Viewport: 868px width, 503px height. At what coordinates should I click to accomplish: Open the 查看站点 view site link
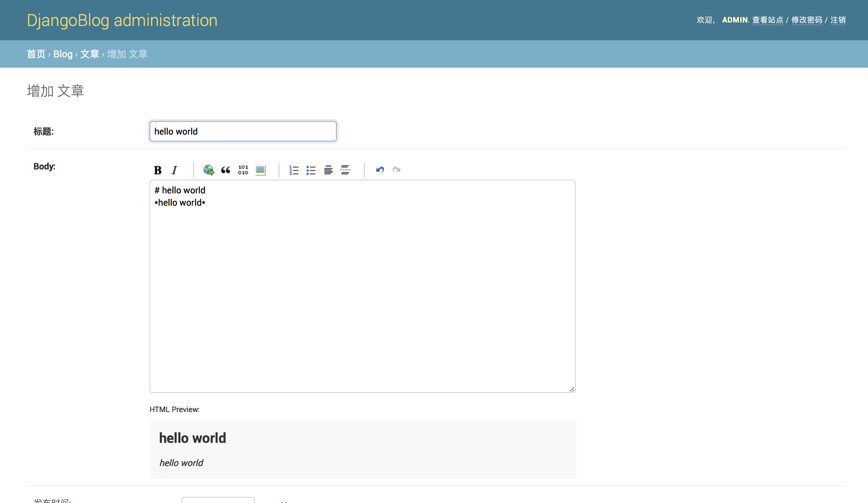click(x=767, y=20)
